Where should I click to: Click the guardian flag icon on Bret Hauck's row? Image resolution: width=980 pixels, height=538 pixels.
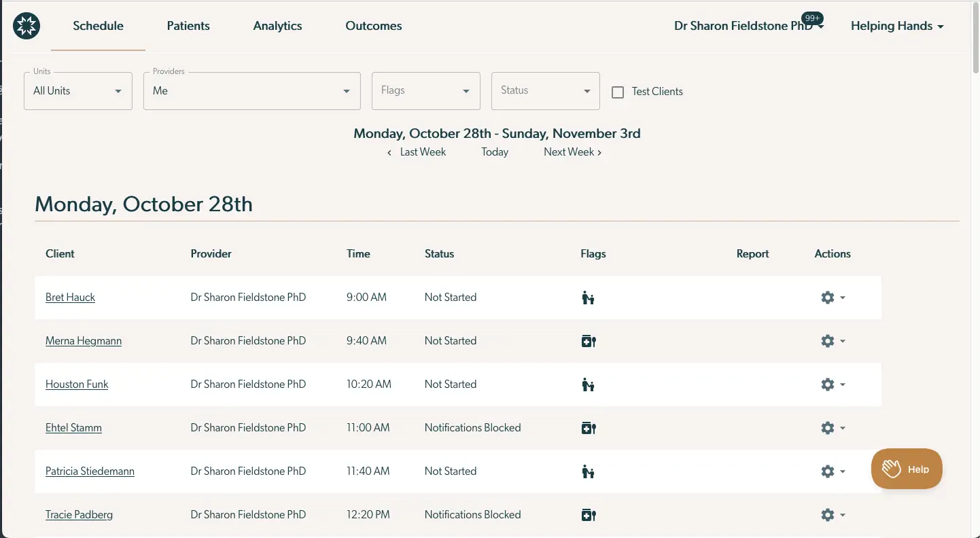[588, 297]
